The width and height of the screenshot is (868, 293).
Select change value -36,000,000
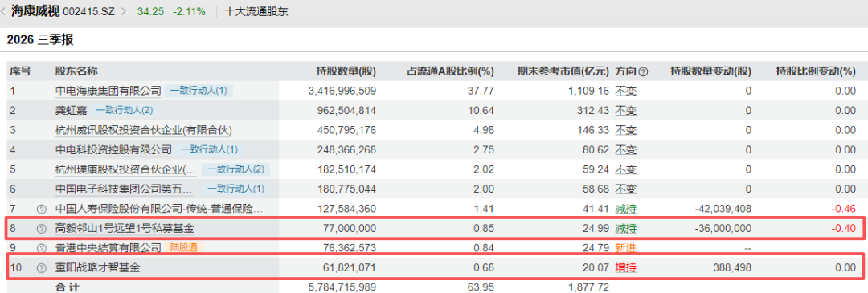click(723, 228)
